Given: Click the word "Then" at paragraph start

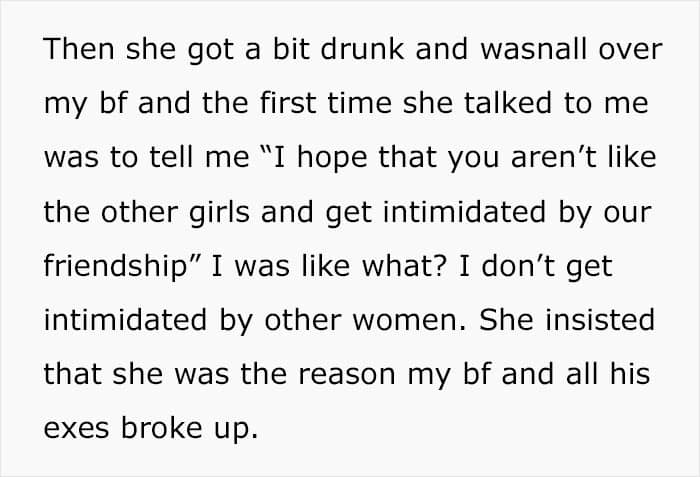Looking at the screenshot, I should pos(79,49).
